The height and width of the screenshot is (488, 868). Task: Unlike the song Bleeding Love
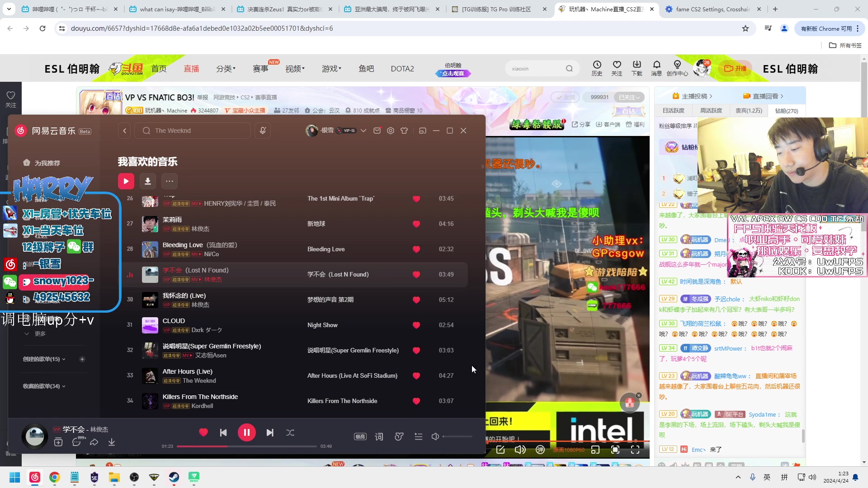click(416, 249)
